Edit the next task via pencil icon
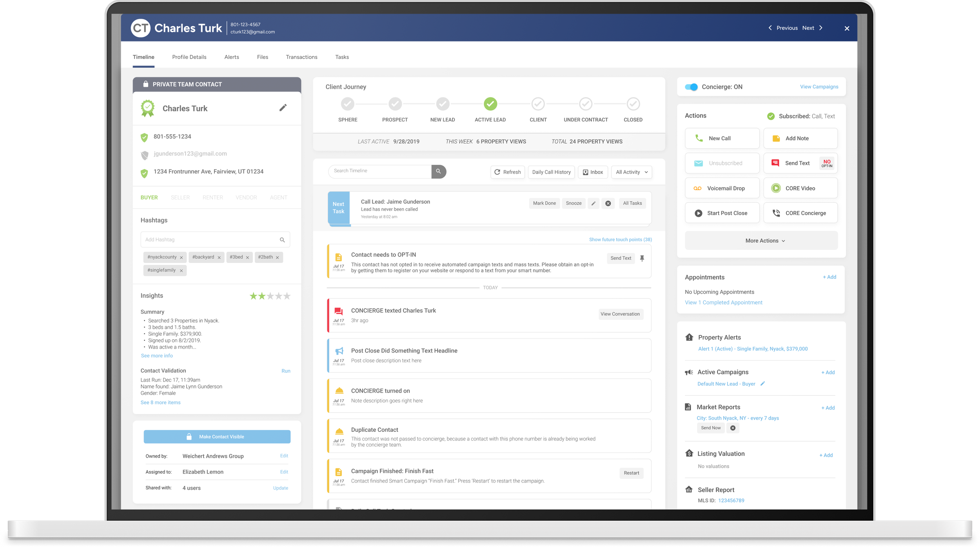The height and width of the screenshot is (547, 980). point(593,203)
